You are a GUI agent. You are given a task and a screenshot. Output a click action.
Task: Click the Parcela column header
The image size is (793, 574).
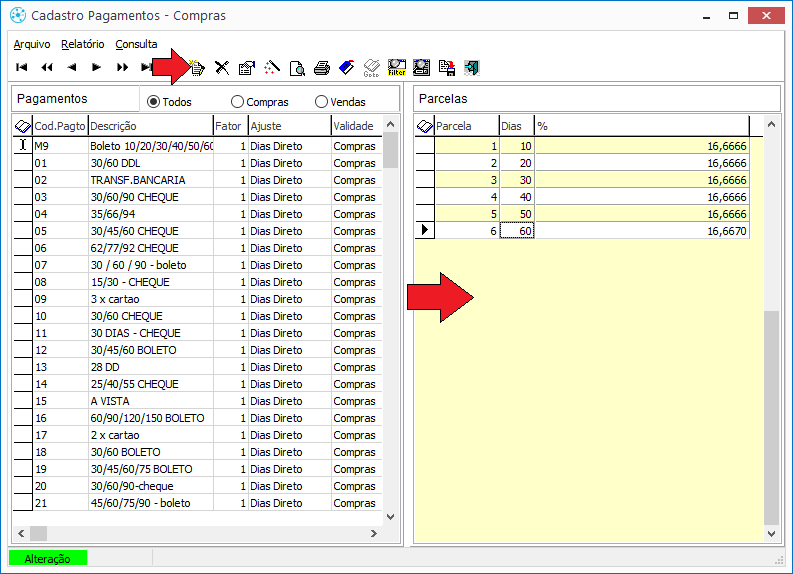[467, 126]
